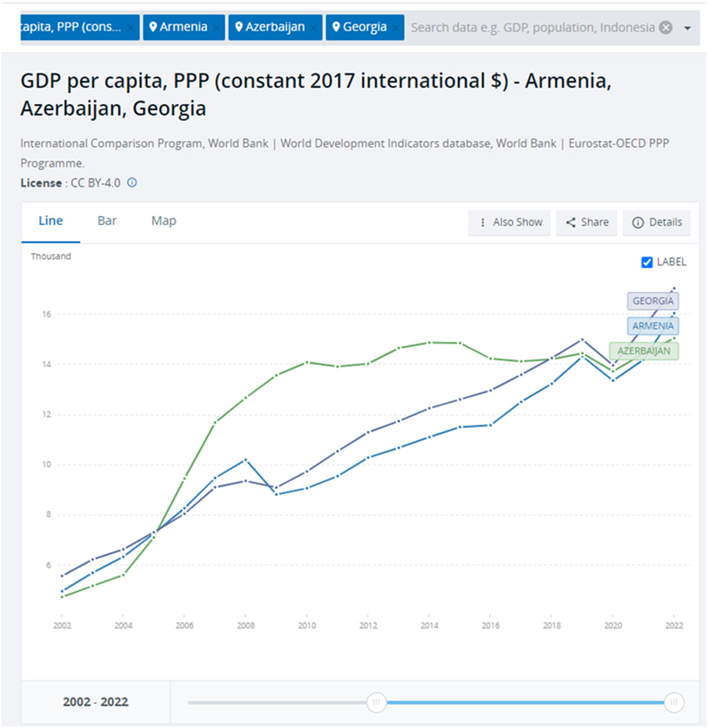Select the Line chart tab
The height and width of the screenshot is (728, 708).
(x=50, y=221)
